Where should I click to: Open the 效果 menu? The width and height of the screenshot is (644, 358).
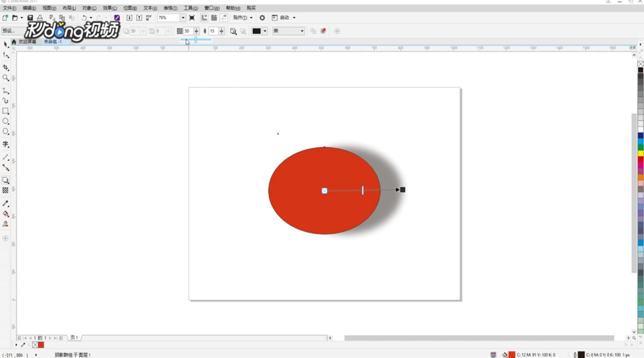point(110,9)
